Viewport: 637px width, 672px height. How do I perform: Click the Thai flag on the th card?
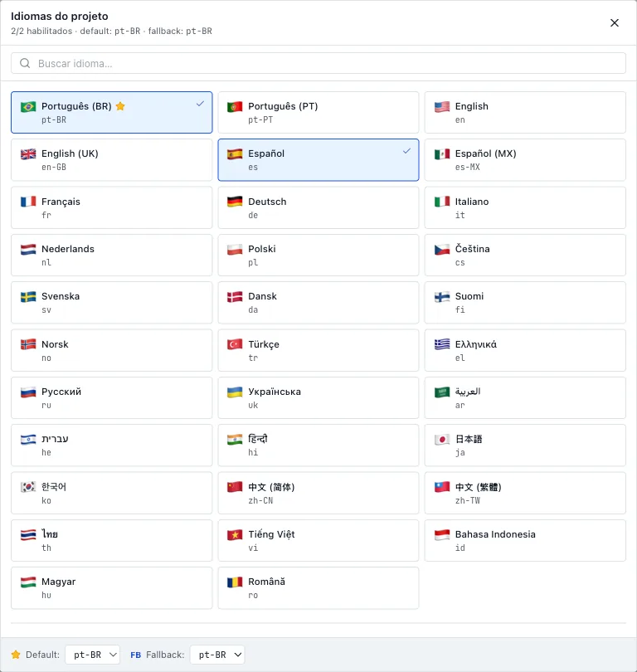pyautogui.click(x=28, y=534)
